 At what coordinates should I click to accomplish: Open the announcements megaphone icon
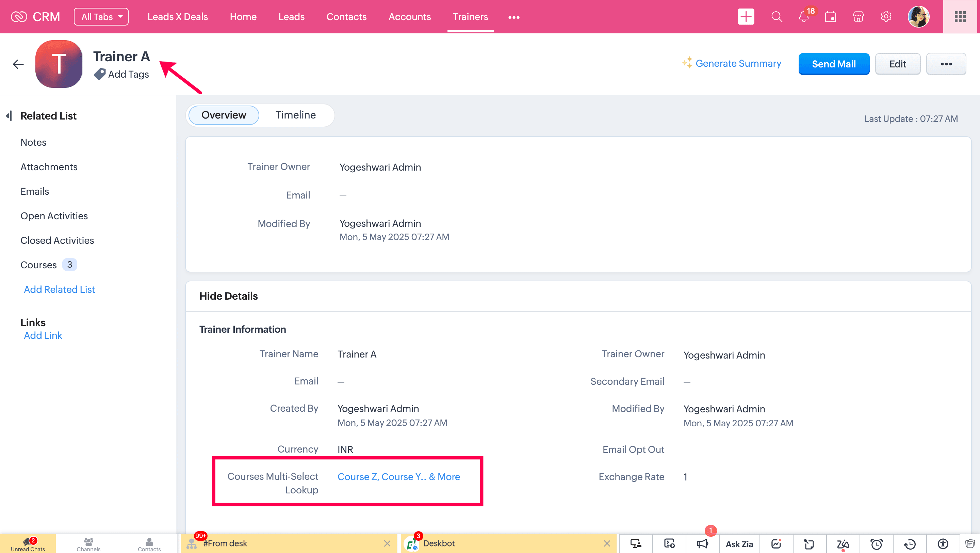pos(702,543)
